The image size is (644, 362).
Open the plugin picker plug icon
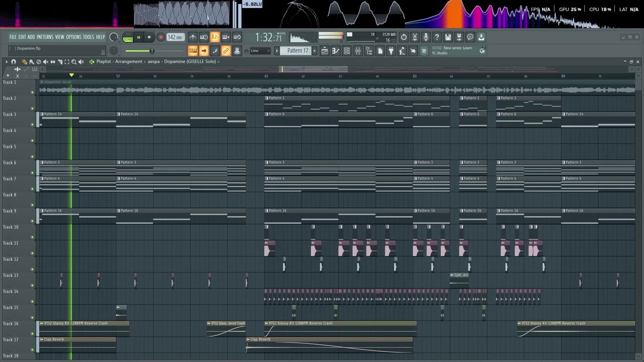point(391,51)
